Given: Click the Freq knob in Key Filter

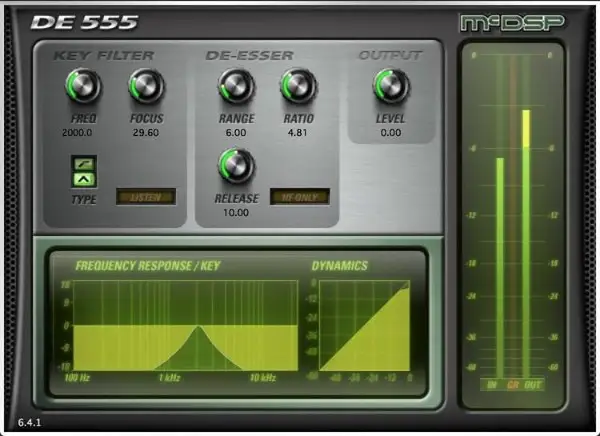Looking at the screenshot, I should pos(84,88).
